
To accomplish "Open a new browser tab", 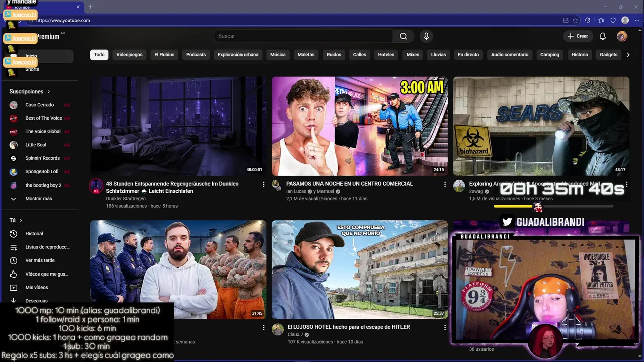I will 91,7.
